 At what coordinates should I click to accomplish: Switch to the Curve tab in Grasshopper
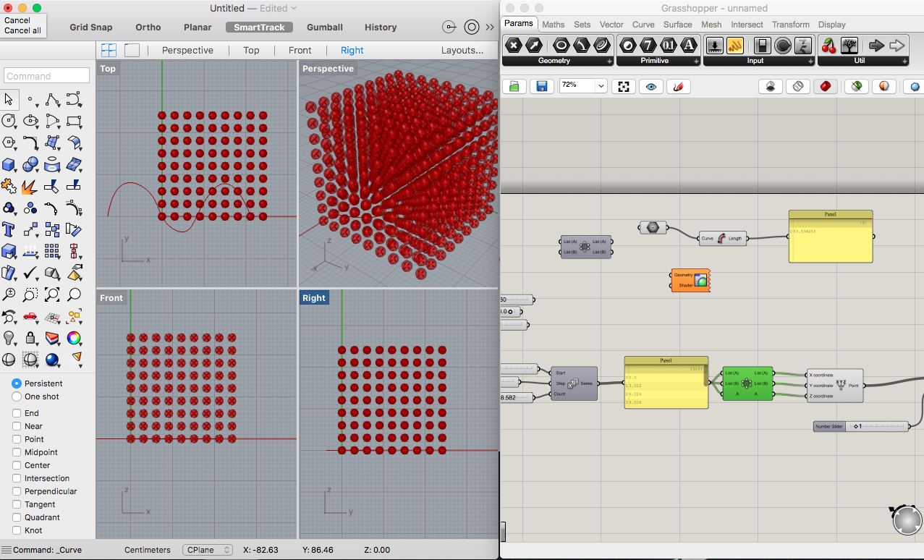tap(643, 24)
